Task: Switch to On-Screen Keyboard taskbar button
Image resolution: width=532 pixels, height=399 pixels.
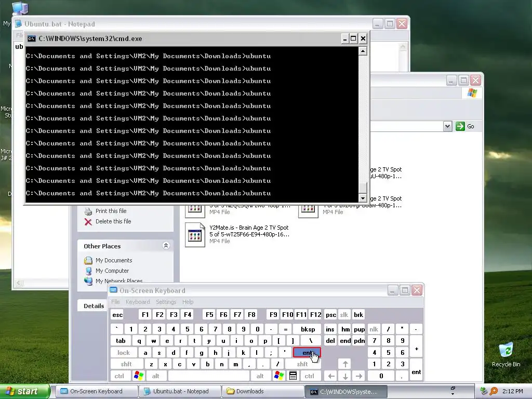Action: pos(96,391)
